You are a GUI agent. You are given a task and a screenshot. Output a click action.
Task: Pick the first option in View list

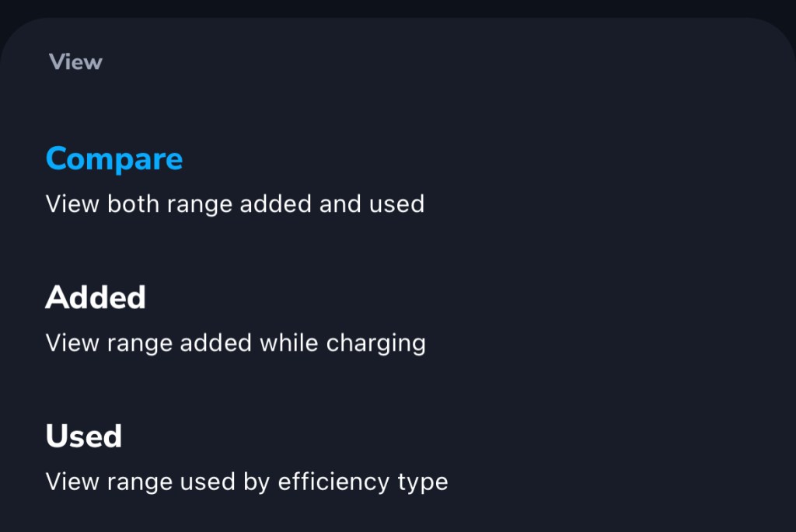pyautogui.click(x=114, y=159)
